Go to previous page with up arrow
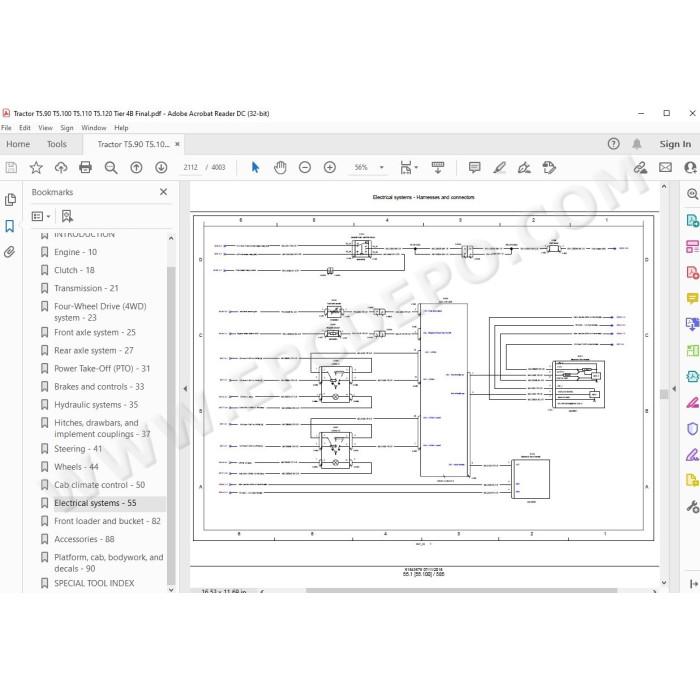 (x=136, y=167)
